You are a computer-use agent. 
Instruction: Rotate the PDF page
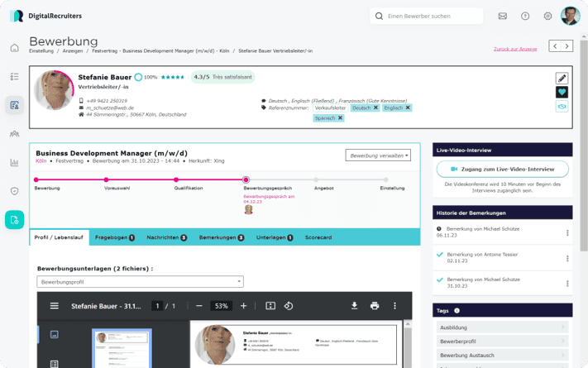click(x=289, y=306)
